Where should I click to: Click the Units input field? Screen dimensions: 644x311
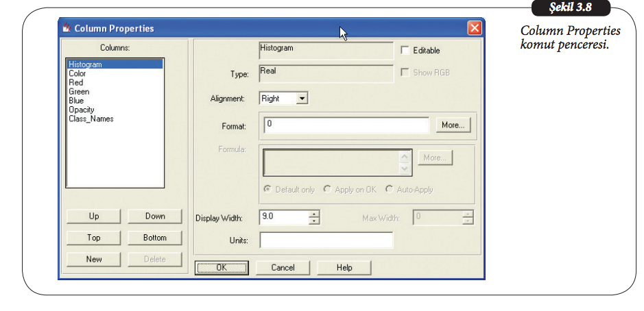(326, 240)
